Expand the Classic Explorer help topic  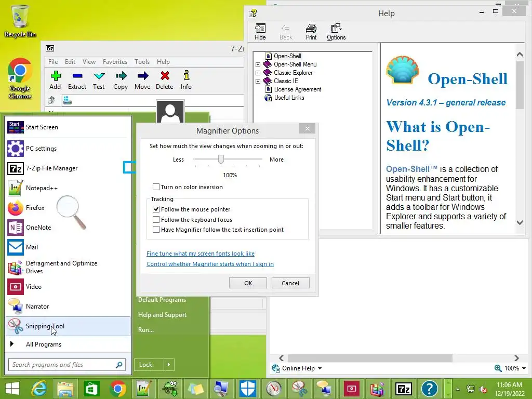pos(258,73)
